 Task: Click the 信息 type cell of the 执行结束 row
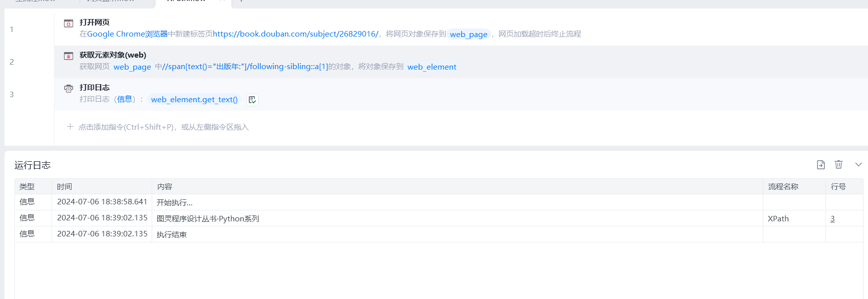27,234
